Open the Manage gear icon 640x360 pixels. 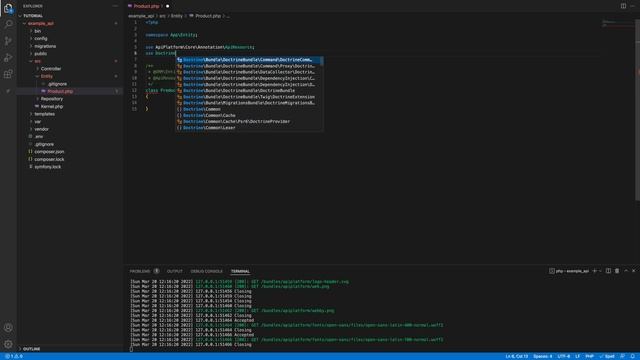pos(8,344)
